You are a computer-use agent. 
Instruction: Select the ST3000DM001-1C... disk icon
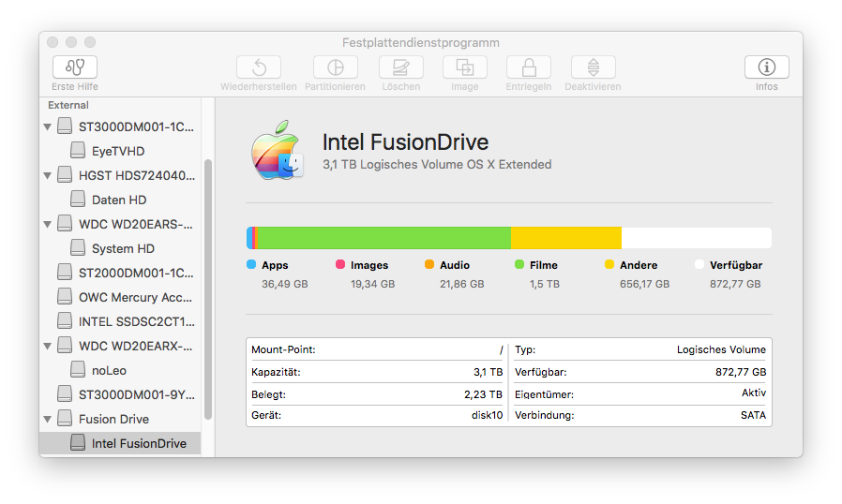tap(65, 126)
